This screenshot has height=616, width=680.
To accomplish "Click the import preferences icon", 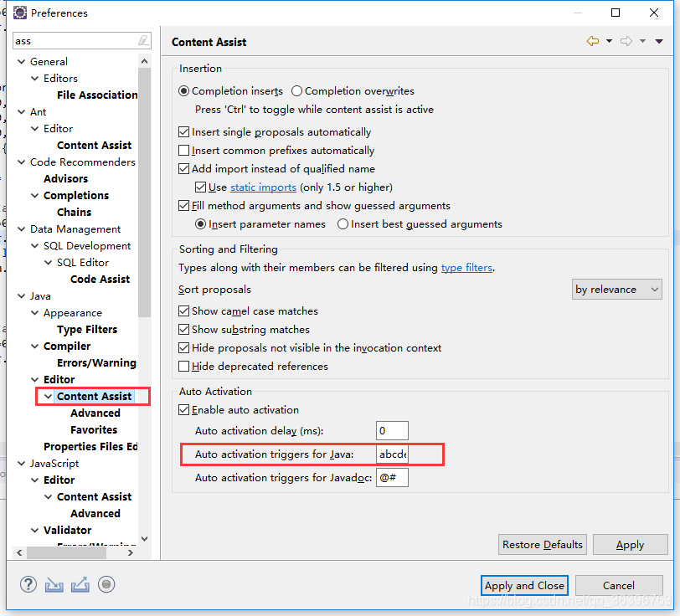I will point(54,585).
